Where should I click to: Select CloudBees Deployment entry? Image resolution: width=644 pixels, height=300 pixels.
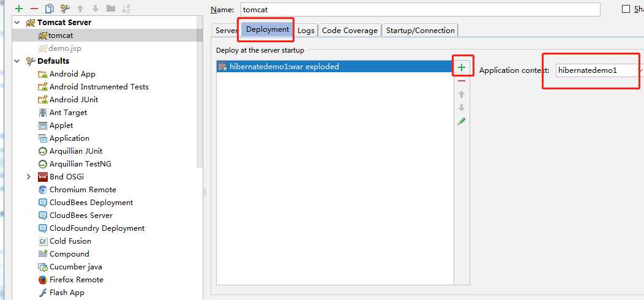coord(91,203)
